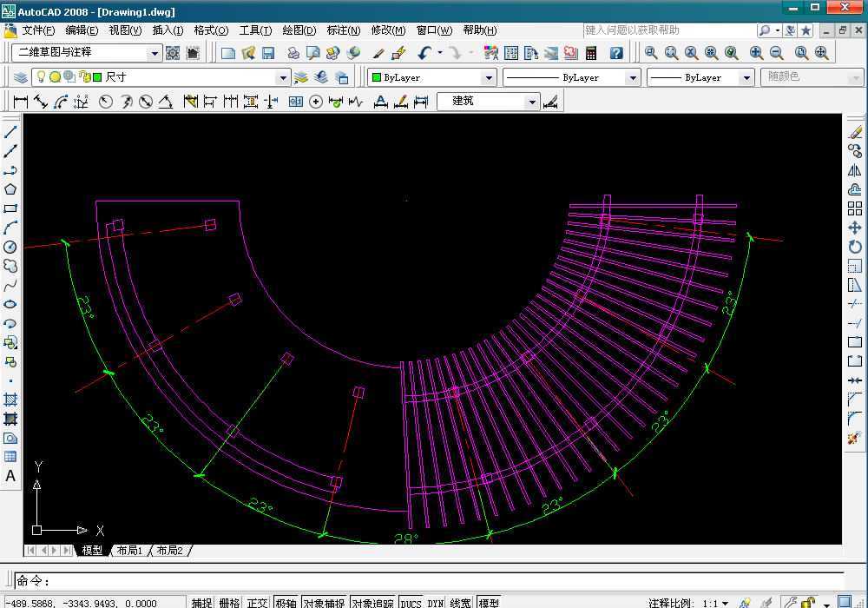The width and height of the screenshot is (868, 608).
Task: Open the layer dropdown showing 尺寸
Action: (x=283, y=77)
